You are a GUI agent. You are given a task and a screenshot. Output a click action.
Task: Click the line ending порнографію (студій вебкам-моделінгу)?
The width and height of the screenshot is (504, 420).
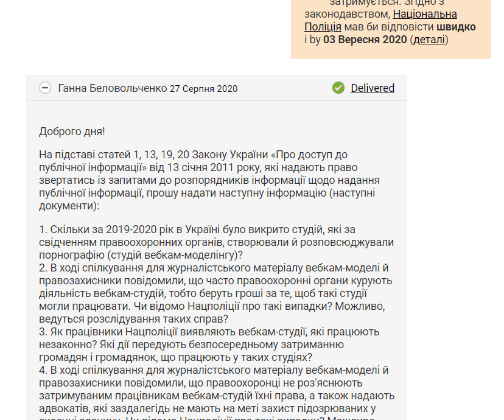[141, 255]
